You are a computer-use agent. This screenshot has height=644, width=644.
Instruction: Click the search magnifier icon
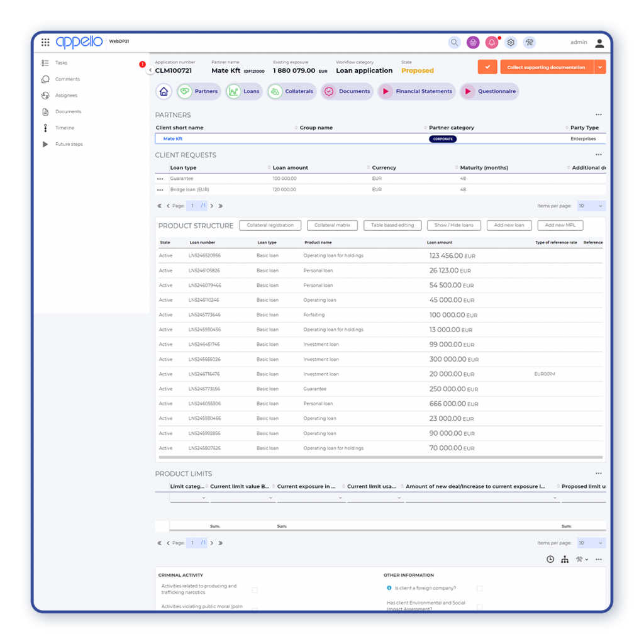tap(454, 43)
